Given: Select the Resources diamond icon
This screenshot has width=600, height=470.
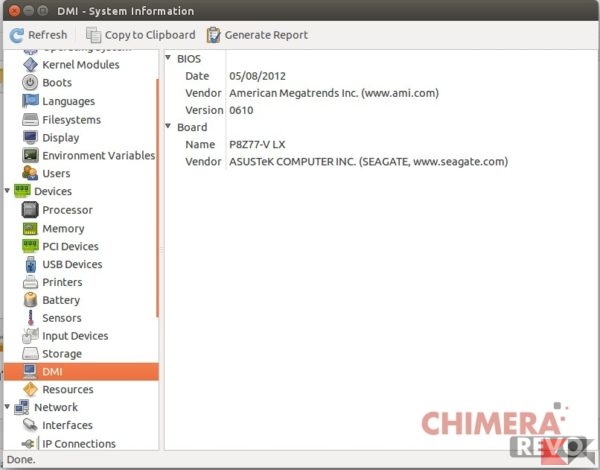Looking at the screenshot, I should point(30,389).
